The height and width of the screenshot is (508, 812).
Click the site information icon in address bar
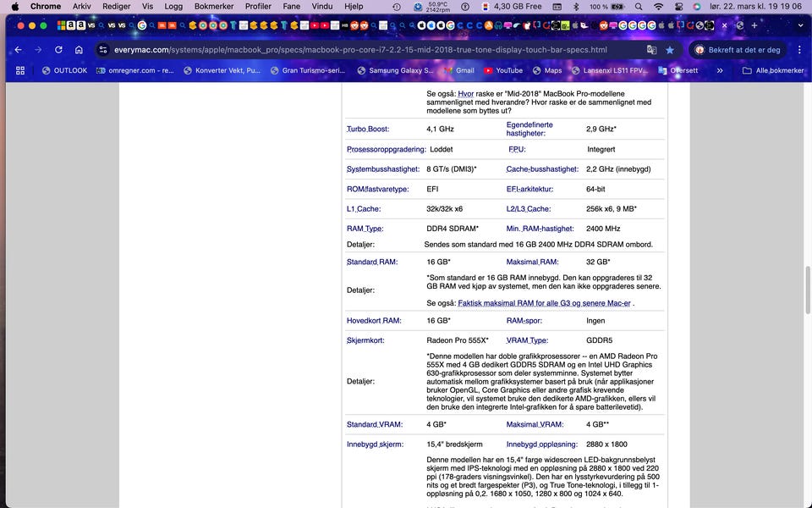pos(103,50)
